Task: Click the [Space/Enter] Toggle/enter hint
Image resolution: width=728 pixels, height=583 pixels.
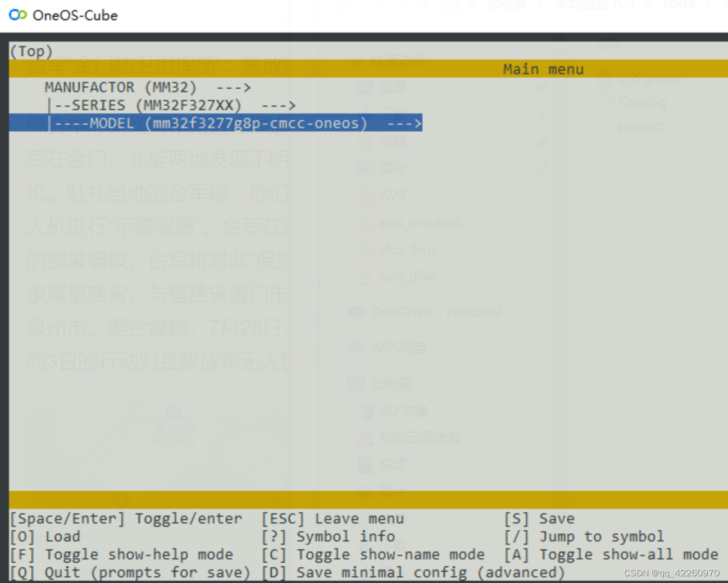Action: 126,518
